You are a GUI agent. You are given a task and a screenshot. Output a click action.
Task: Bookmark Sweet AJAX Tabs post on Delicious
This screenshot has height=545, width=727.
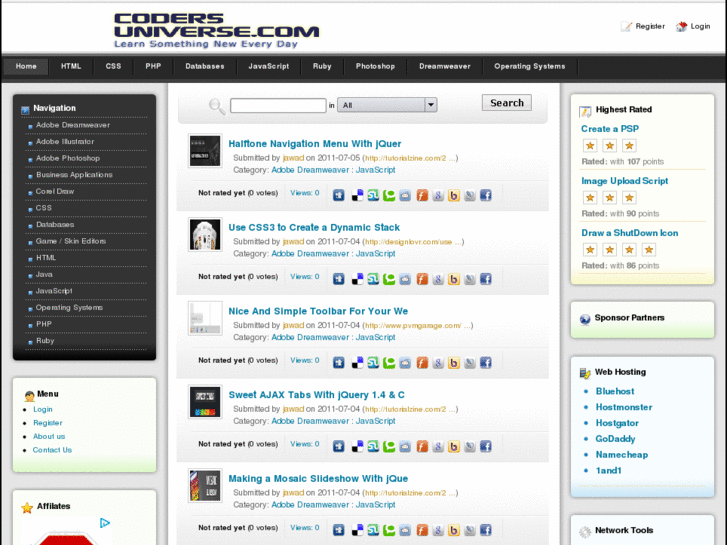point(357,446)
